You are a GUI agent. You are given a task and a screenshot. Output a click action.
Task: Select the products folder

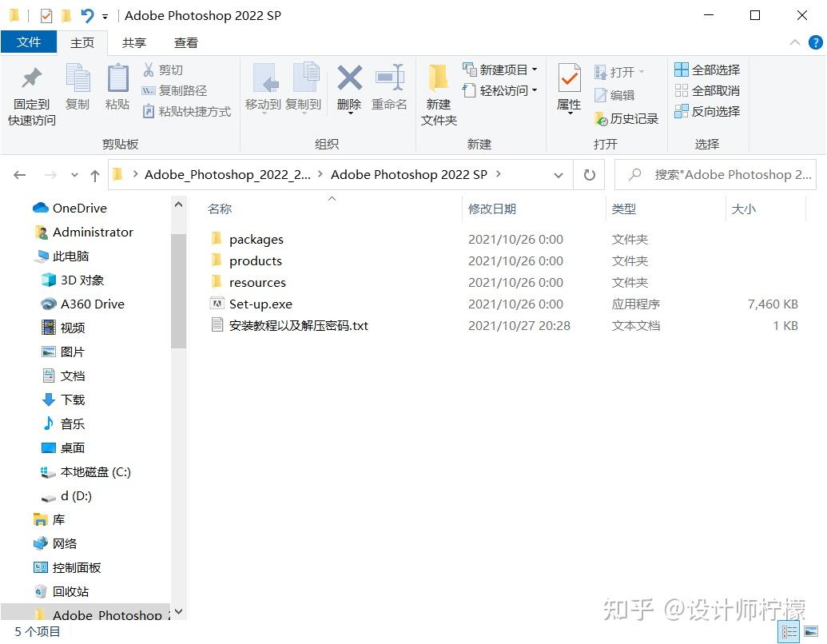[255, 261]
